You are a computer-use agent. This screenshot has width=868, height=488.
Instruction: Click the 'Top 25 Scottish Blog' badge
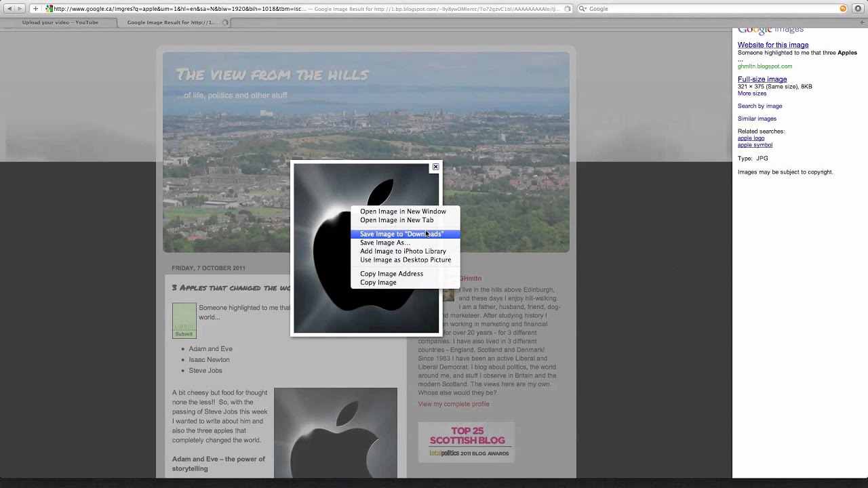click(x=467, y=442)
